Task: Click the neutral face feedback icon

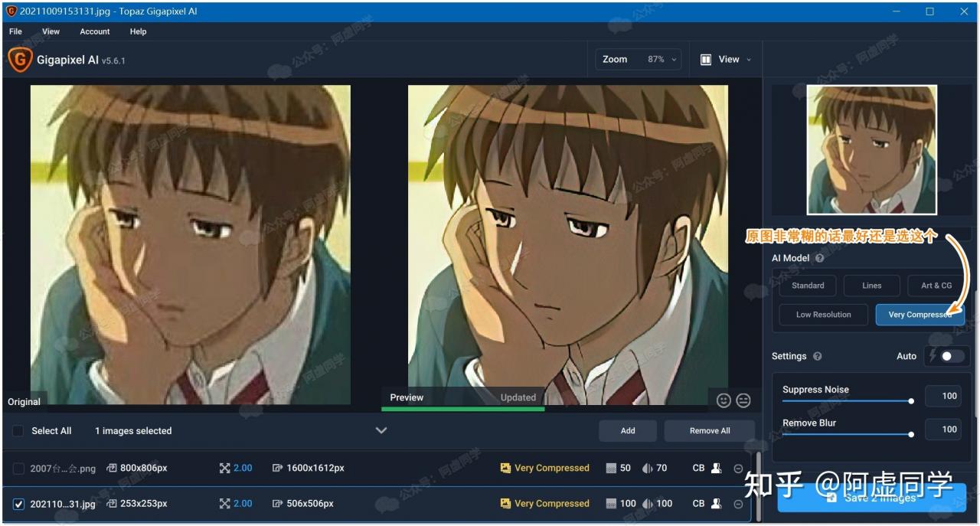Action: (743, 400)
